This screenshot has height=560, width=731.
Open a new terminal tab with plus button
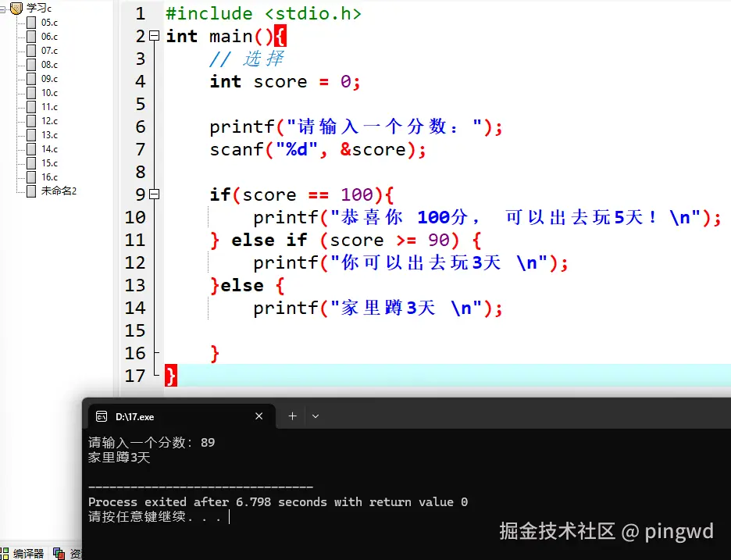pos(292,416)
